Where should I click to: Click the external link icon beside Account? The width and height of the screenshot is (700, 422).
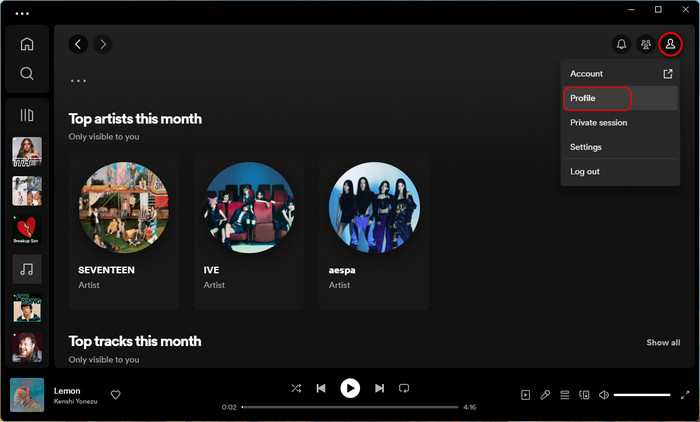pyautogui.click(x=667, y=74)
